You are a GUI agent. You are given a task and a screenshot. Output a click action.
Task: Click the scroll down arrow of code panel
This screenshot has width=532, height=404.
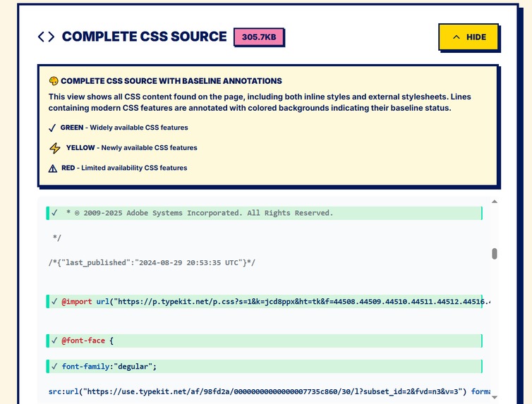click(495, 397)
